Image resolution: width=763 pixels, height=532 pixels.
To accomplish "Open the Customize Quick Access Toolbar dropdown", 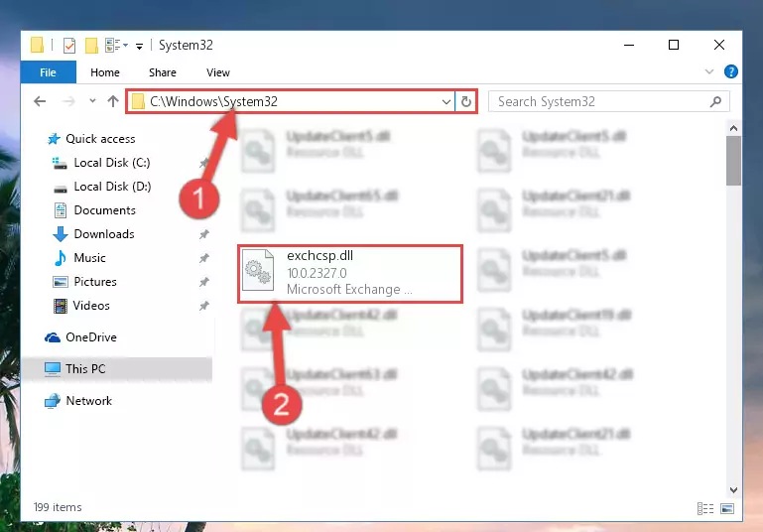I will tap(139, 47).
